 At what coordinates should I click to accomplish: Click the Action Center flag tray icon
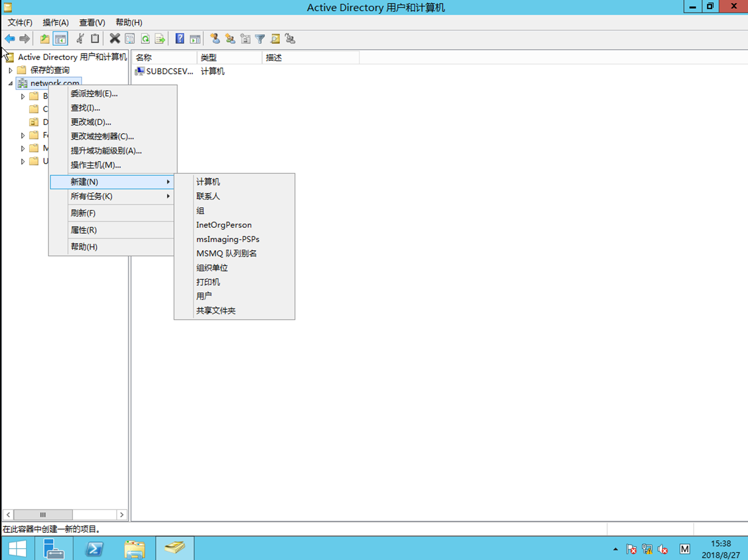[x=631, y=549]
